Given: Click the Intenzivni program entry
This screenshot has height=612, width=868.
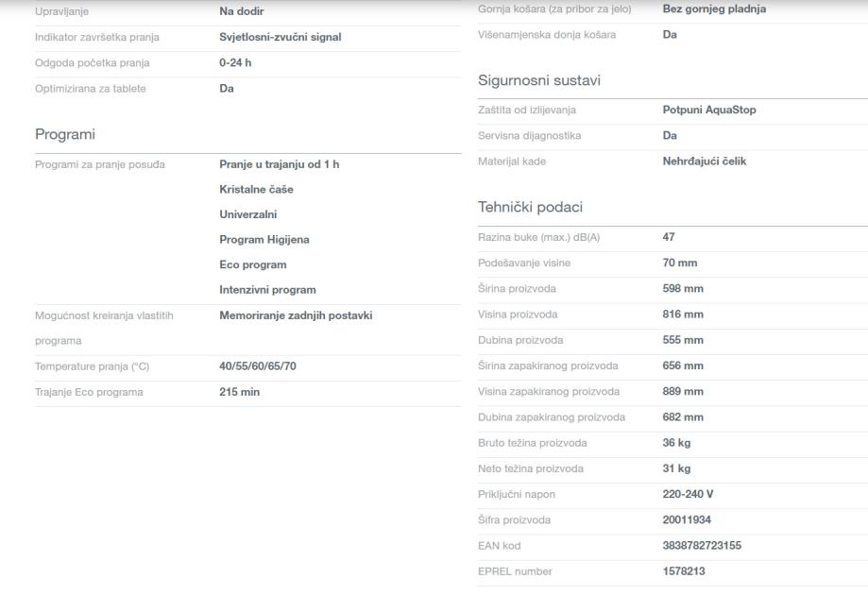Looking at the screenshot, I should click(x=267, y=290).
